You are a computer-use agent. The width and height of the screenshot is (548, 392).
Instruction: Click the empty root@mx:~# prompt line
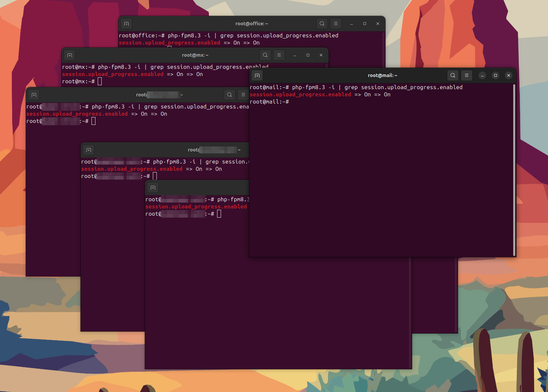[x=82, y=81]
